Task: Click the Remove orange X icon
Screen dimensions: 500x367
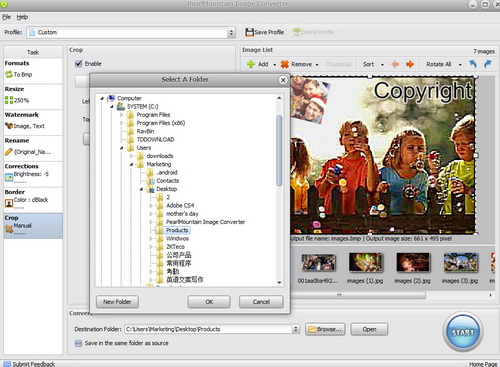Action: click(285, 64)
